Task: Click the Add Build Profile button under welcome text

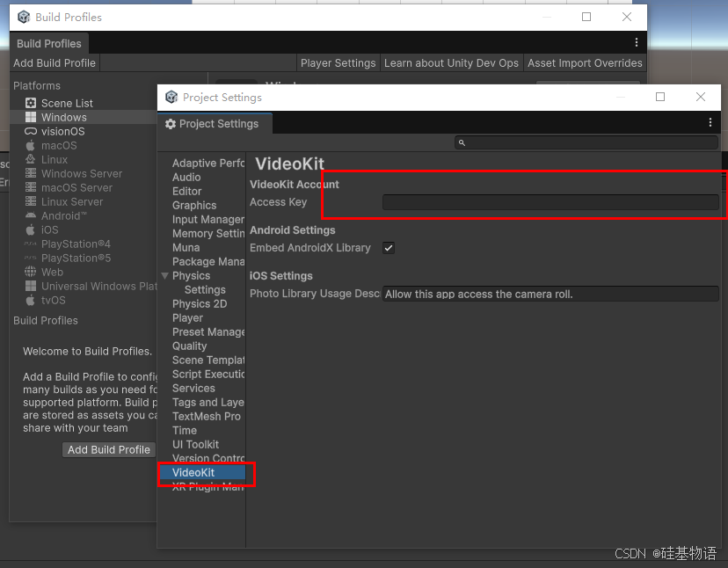Action: [109, 449]
